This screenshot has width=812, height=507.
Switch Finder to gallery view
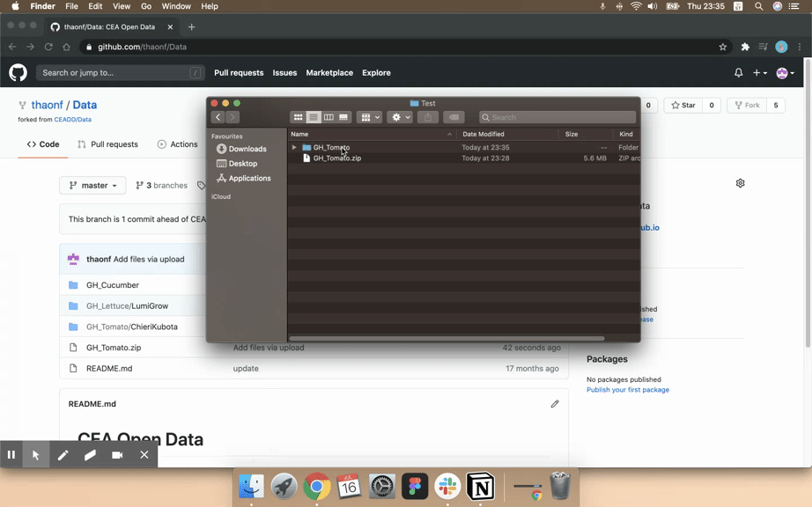click(343, 117)
